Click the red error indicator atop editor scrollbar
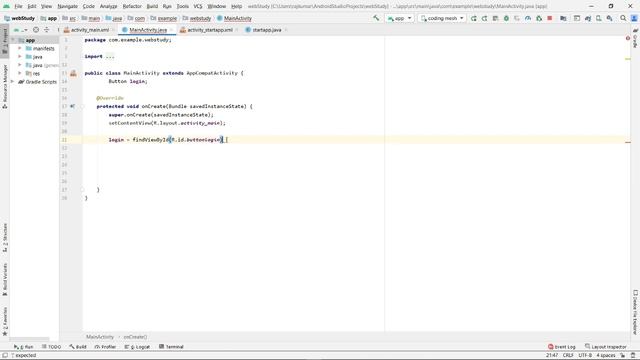This screenshot has height=360, width=640. (628, 38)
